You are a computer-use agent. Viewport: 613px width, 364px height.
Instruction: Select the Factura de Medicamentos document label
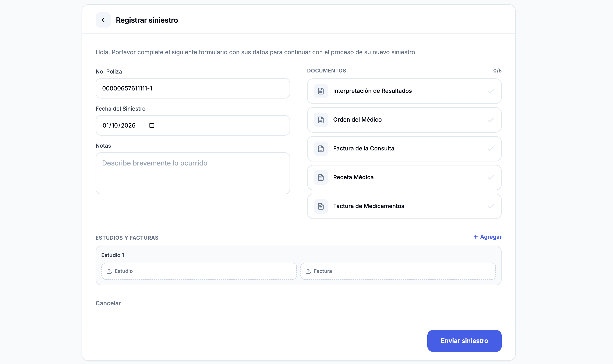369,206
